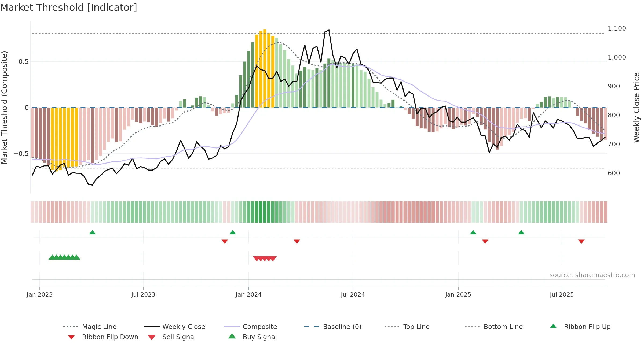The width and height of the screenshot is (644, 362).
Task: Click the Ribbon Flip Down legend triangle
Action: (71, 337)
